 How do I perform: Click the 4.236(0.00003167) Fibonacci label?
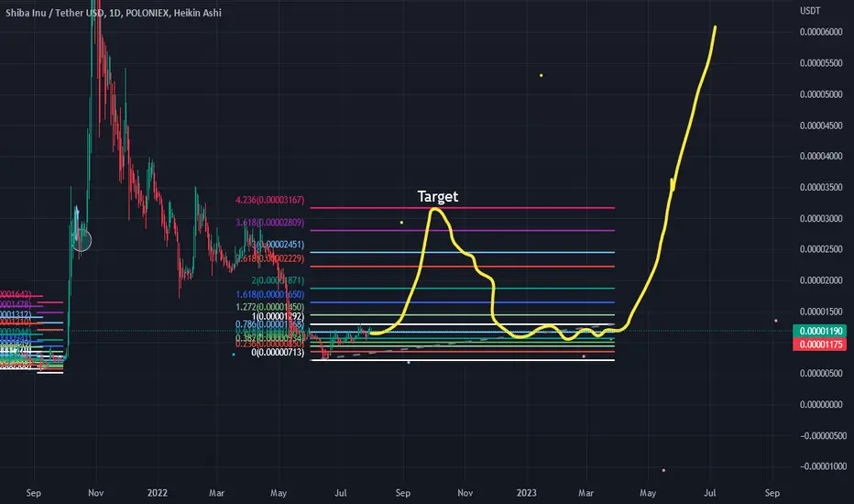(x=269, y=200)
